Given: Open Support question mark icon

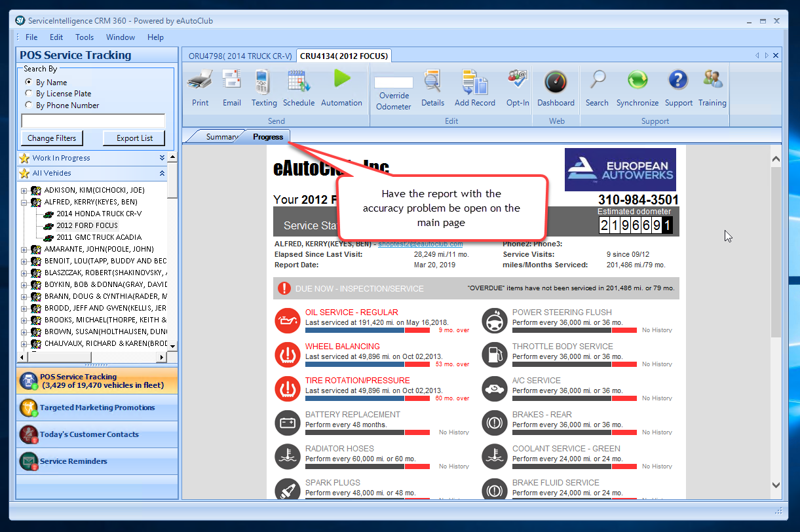Looking at the screenshot, I should pos(678,81).
